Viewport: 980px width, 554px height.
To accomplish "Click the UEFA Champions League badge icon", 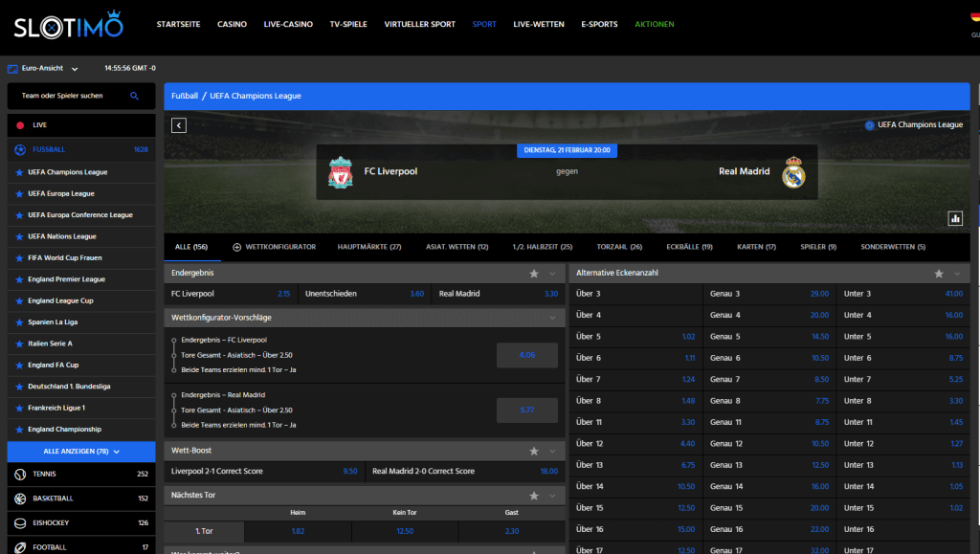I will point(869,125).
